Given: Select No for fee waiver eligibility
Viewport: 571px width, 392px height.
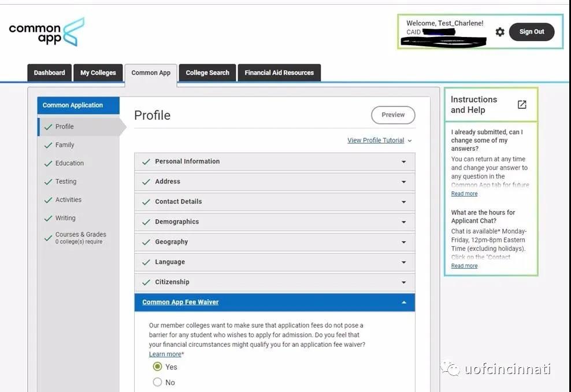Looking at the screenshot, I should 157,382.
